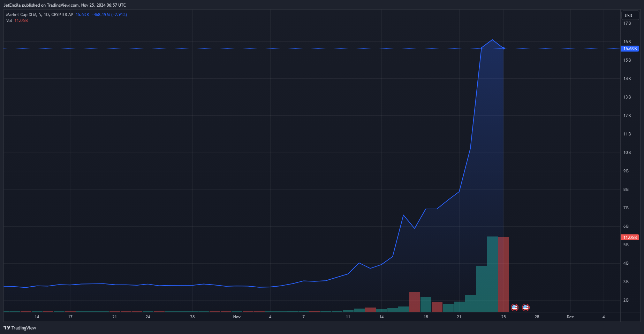Click the 10B label on the price scale
The height and width of the screenshot is (334, 644).
pos(627,153)
